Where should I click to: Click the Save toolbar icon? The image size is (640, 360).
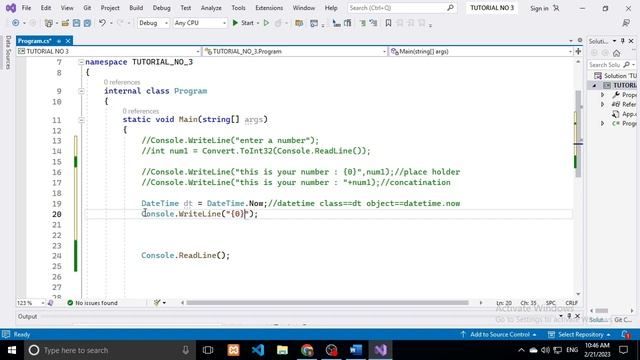[x=76, y=23]
